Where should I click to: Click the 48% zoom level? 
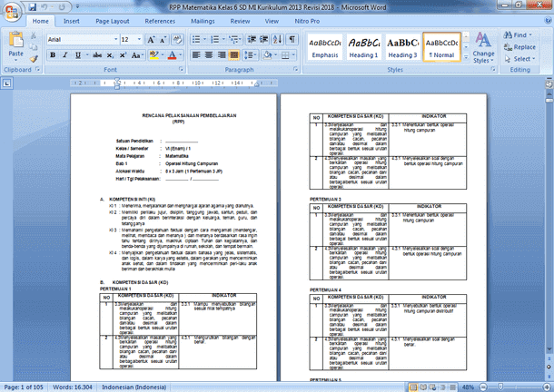468,387
